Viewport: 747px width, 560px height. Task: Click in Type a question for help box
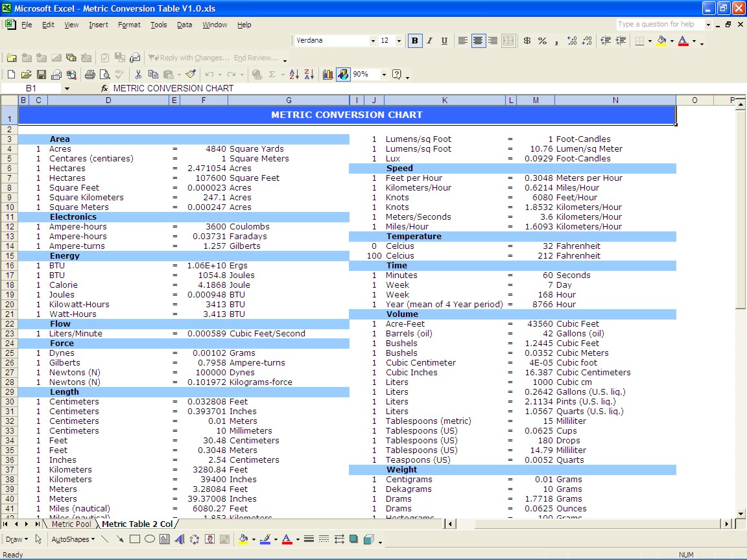659,24
